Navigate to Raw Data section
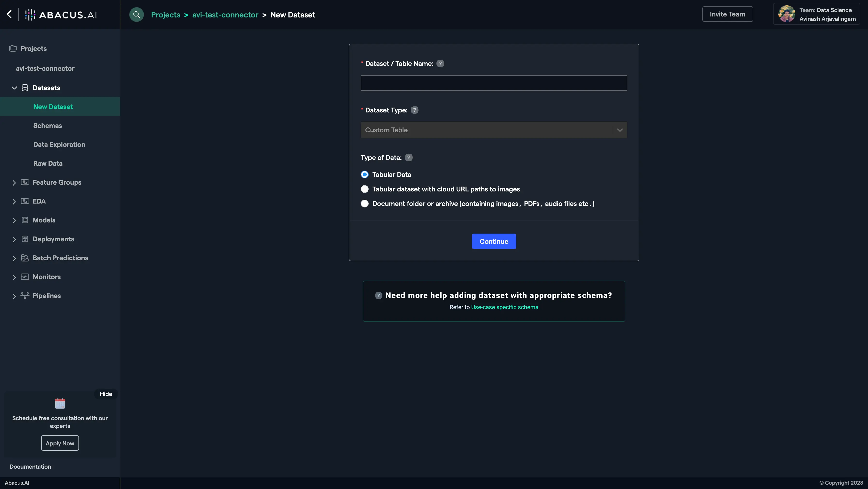868x489 pixels. point(48,163)
